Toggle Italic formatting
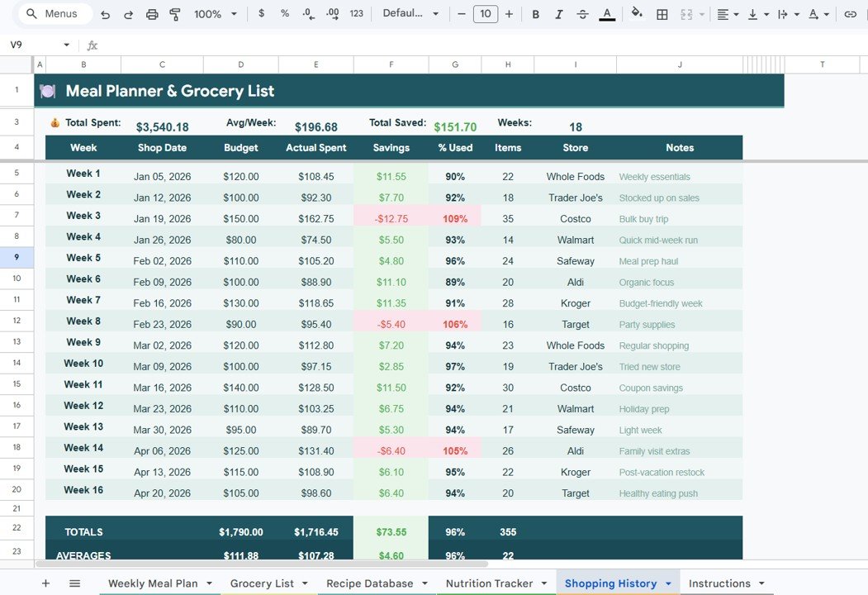 tap(559, 14)
